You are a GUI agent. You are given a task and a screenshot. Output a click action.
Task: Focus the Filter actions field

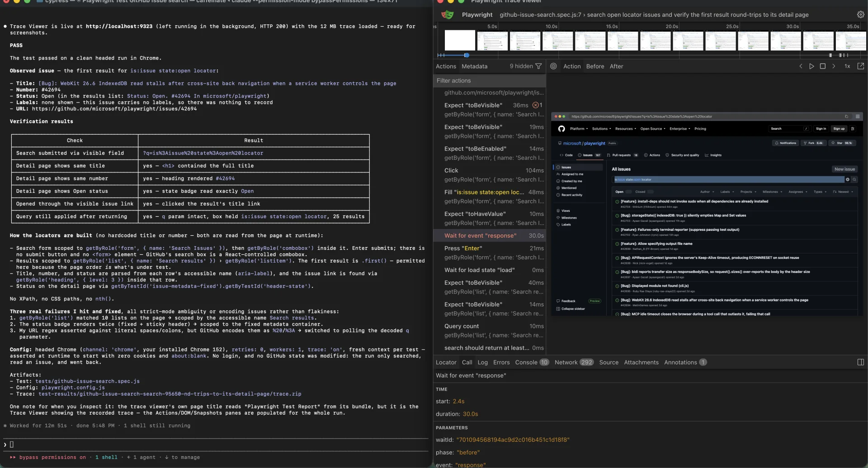489,80
